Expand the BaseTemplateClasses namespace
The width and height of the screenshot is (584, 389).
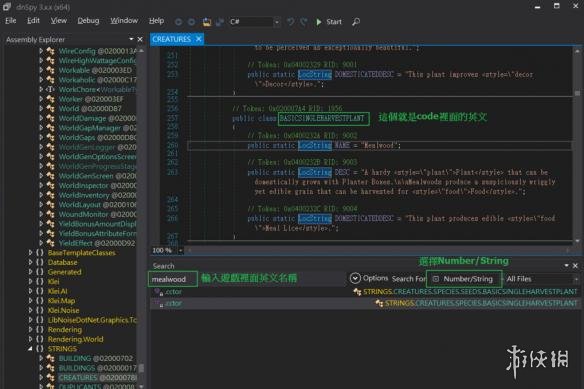click(31, 253)
